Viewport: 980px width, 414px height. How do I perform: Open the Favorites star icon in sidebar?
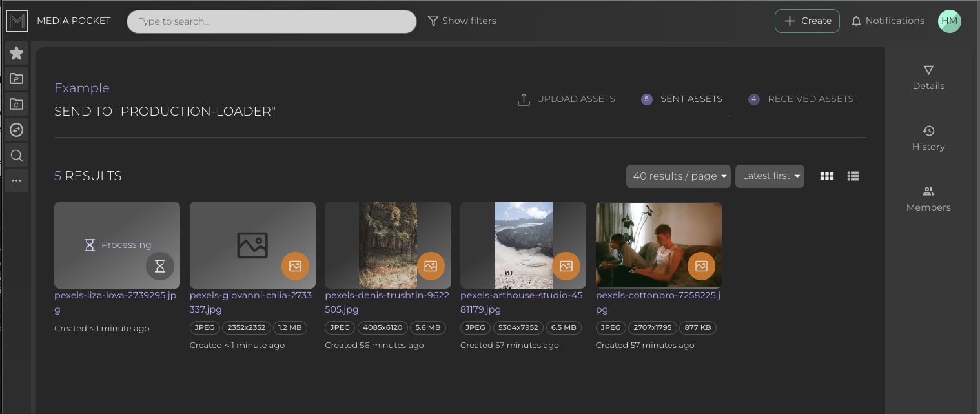(17, 54)
